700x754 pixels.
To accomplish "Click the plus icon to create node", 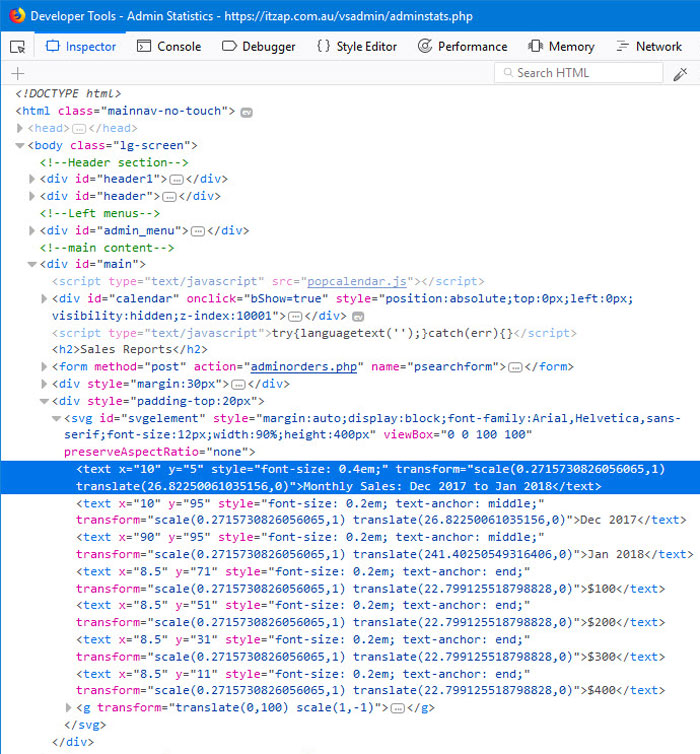I will 17,73.
